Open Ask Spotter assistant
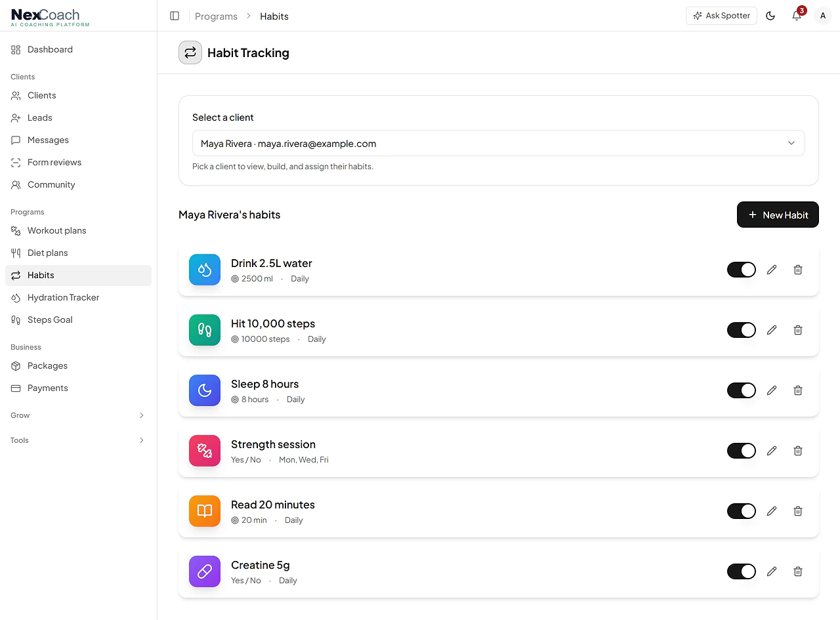 (x=721, y=16)
